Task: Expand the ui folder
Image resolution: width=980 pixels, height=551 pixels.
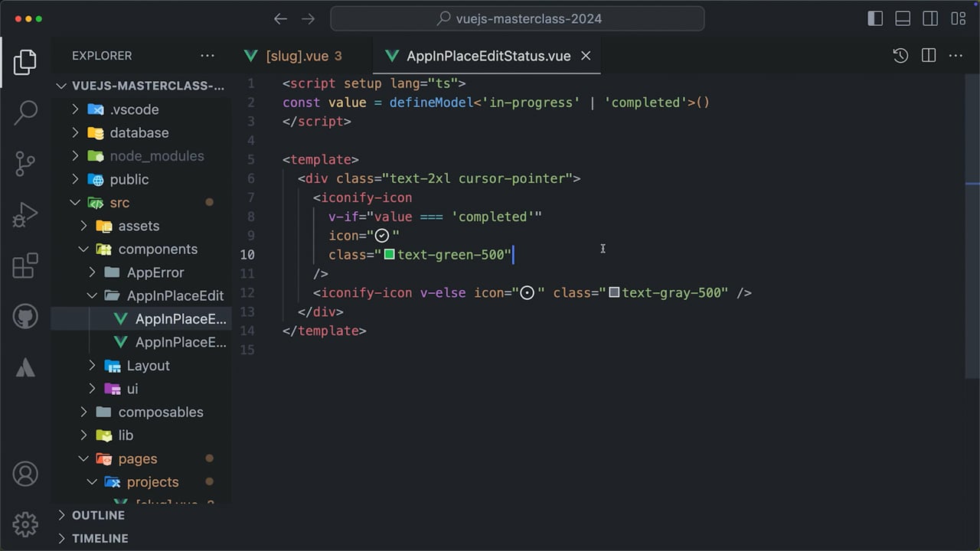Action: [x=142, y=389]
